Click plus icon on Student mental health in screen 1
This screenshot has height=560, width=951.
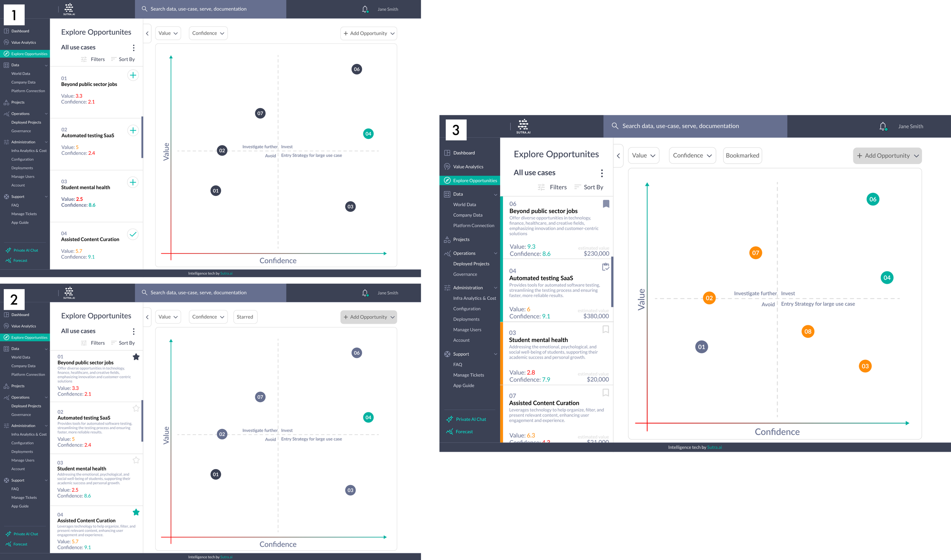[x=133, y=182]
